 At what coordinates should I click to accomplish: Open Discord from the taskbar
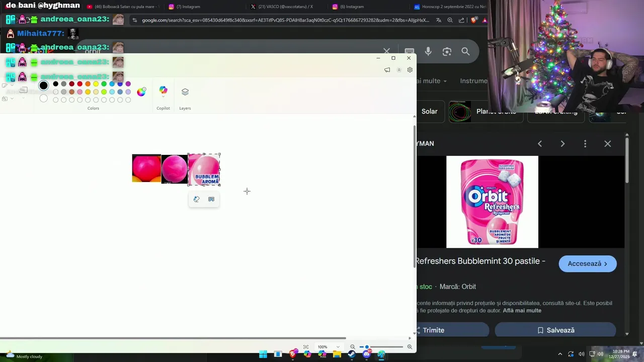(366, 354)
